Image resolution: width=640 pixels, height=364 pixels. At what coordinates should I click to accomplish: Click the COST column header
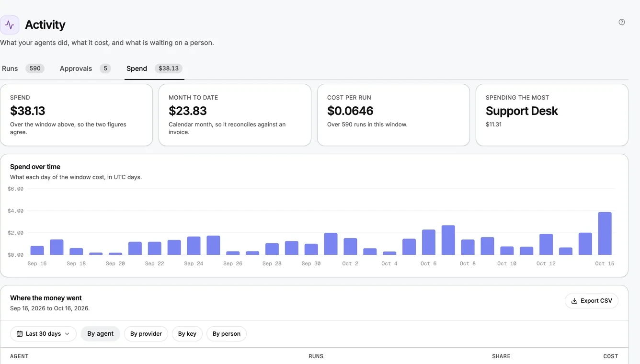point(611,356)
